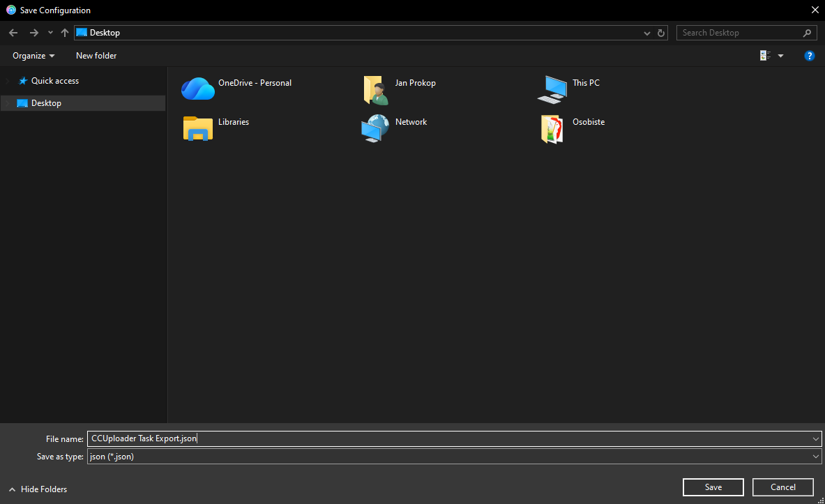Expand the Quick access tree node

(8, 81)
